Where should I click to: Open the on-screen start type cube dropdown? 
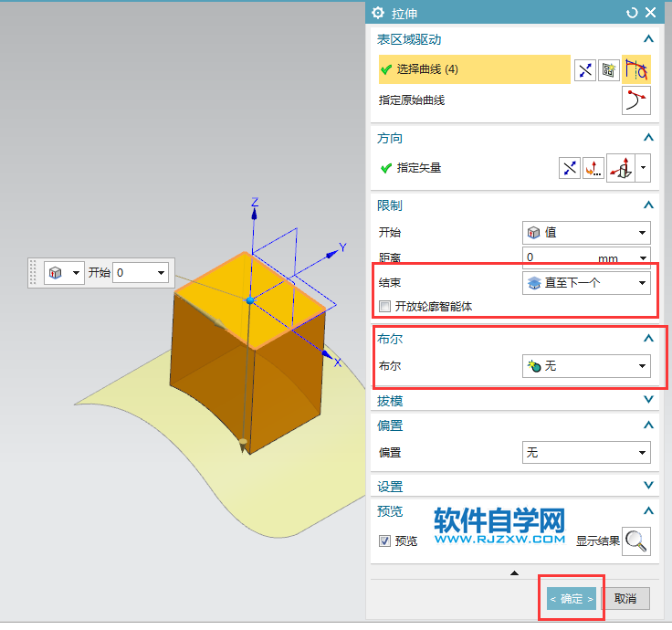click(x=64, y=273)
